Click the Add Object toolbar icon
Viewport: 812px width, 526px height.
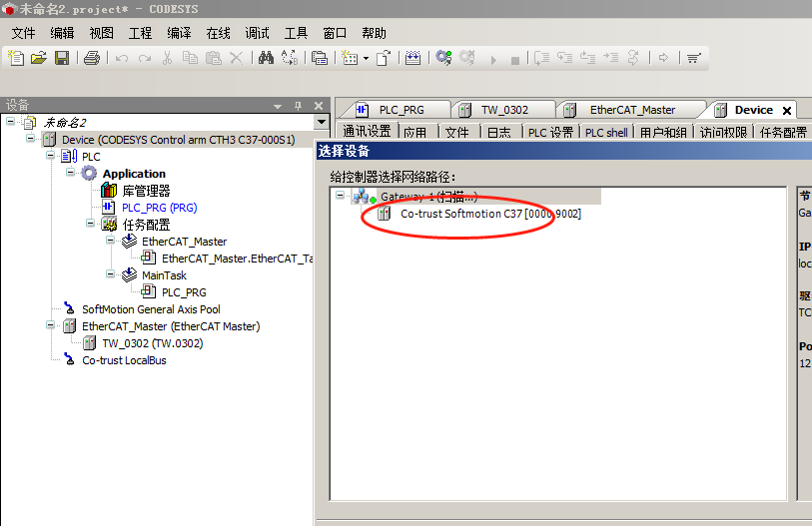point(351,58)
